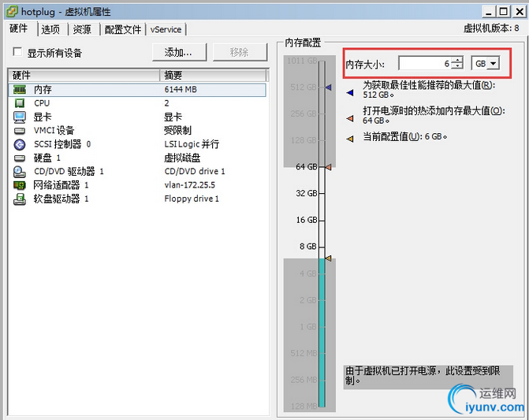Image resolution: width=529 pixels, height=420 pixels.
Task: Switch to the 硬件 tab
Action: [x=19, y=28]
